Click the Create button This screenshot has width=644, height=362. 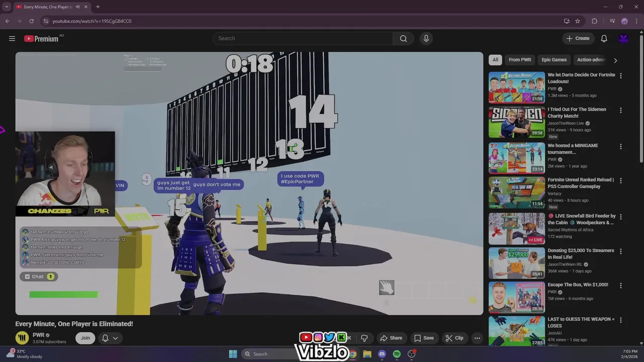pos(578,38)
